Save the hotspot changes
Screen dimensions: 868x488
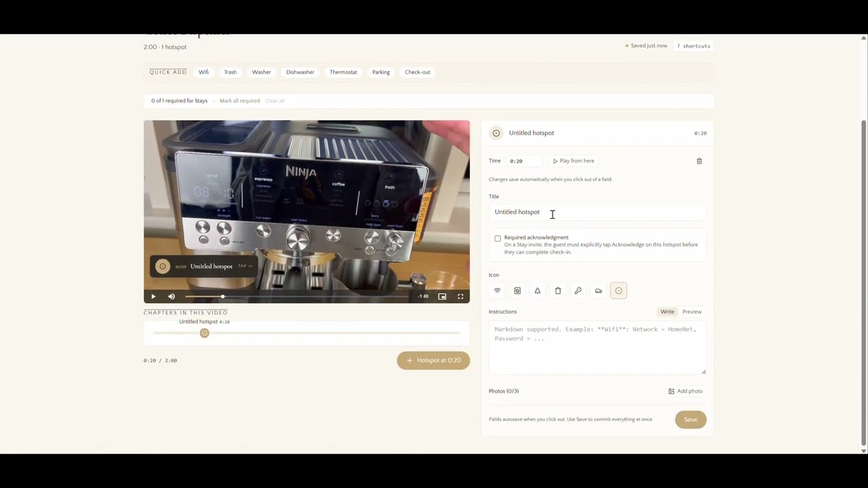690,420
